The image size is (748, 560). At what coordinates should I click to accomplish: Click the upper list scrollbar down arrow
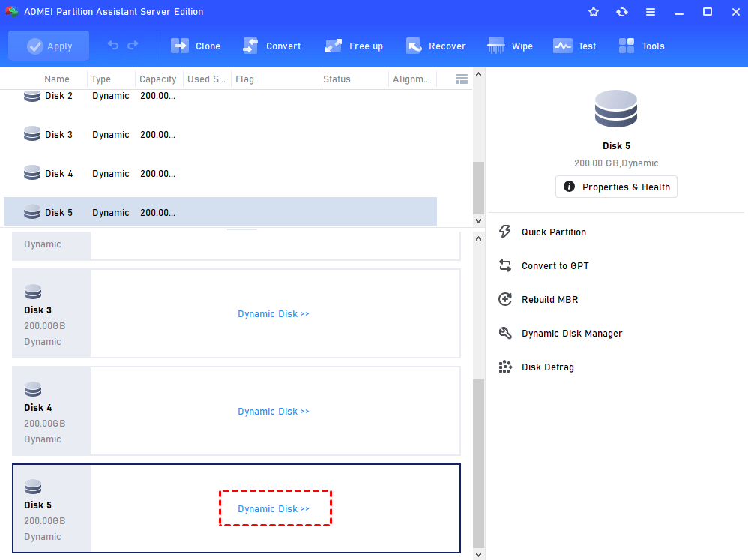click(478, 221)
